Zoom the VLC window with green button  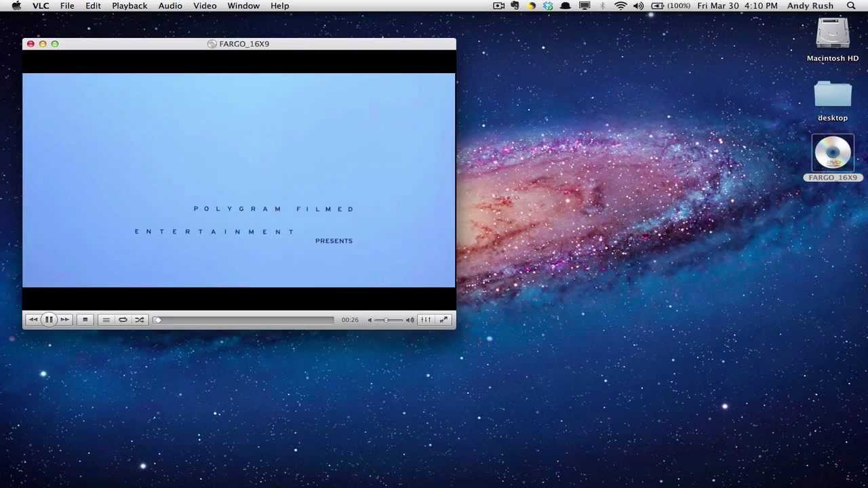pyautogui.click(x=55, y=44)
